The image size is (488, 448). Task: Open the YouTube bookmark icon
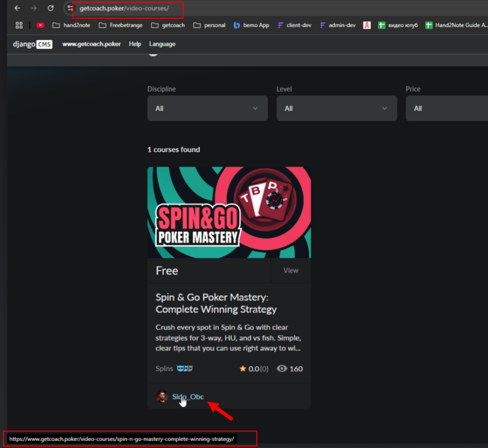(x=40, y=25)
